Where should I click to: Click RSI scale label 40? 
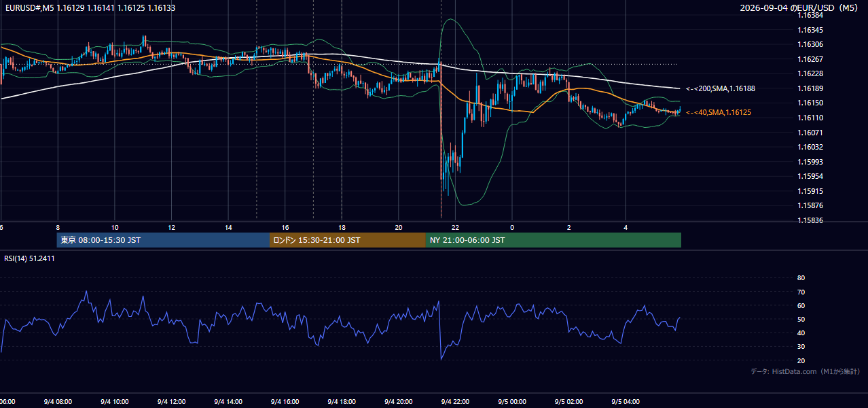tap(801, 333)
